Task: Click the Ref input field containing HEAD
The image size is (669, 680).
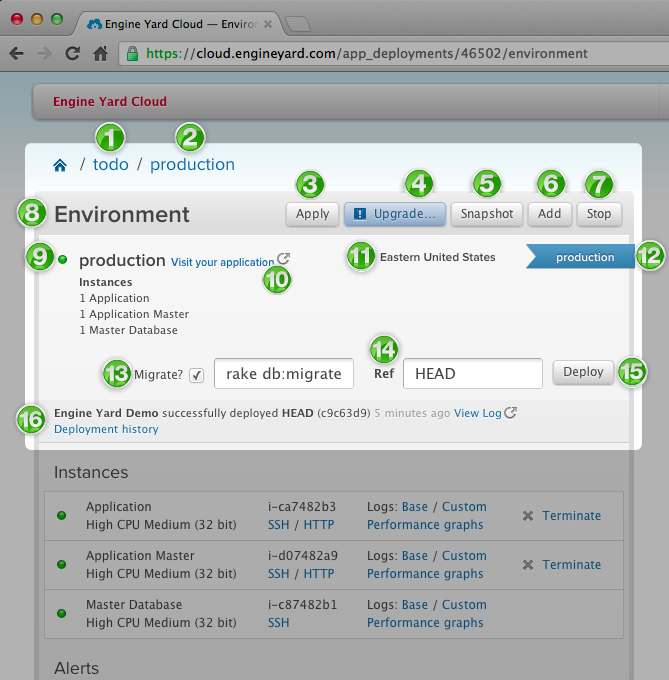Action: (x=472, y=373)
